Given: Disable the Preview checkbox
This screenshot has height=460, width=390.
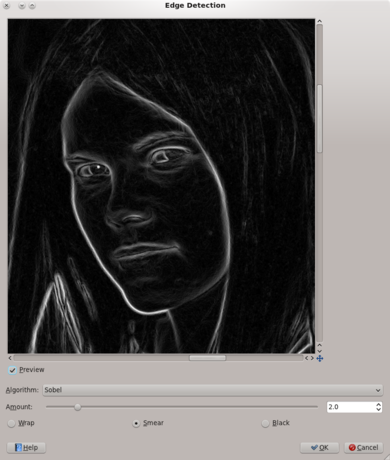Looking at the screenshot, I should coord(12,370).
